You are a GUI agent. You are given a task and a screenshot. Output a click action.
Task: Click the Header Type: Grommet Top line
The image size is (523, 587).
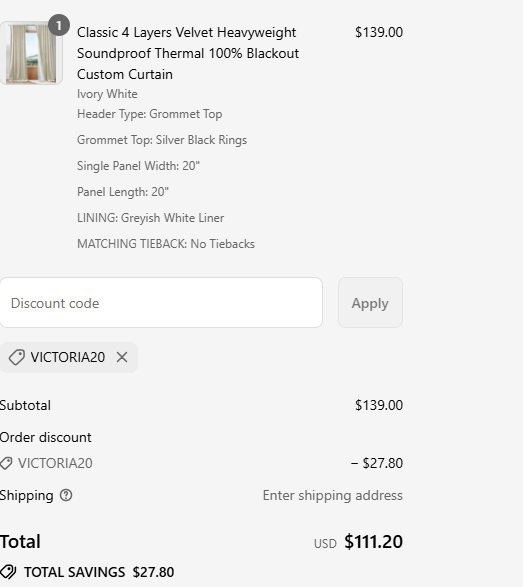point(149,114)
